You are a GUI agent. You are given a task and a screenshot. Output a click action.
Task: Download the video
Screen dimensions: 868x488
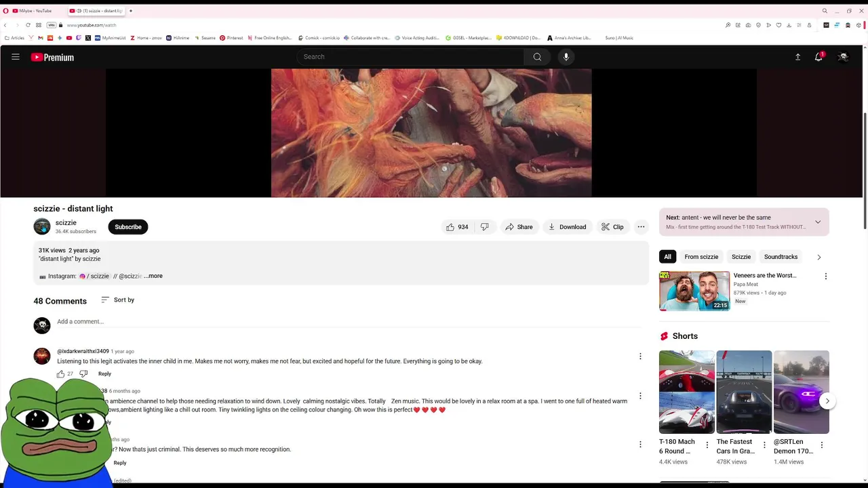coord(567,227)
